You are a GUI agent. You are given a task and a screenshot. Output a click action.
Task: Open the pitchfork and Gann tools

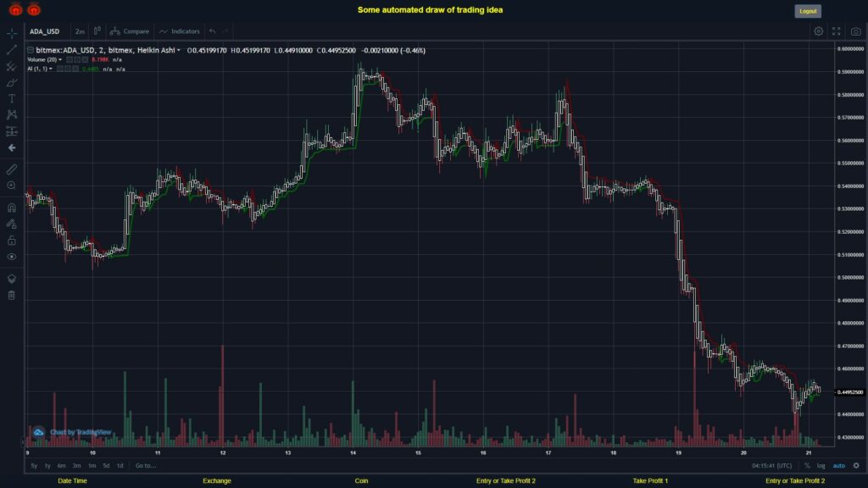(x=12, y=66)
